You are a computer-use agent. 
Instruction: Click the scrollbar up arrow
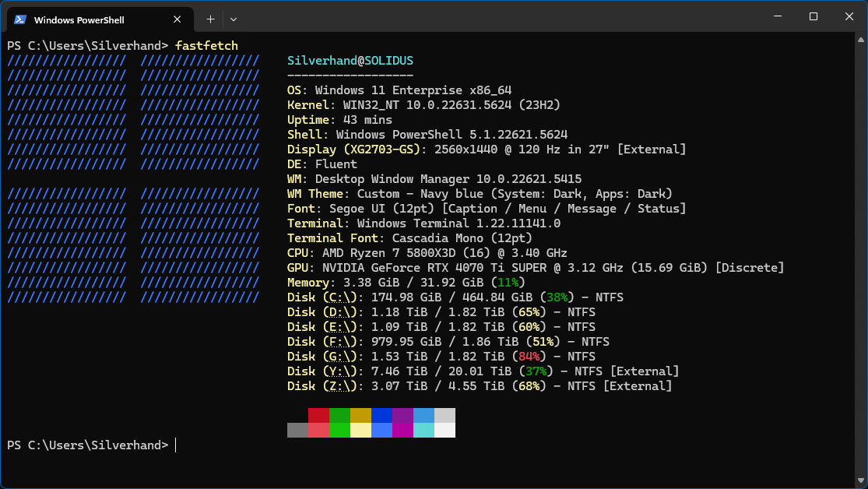(x=861, y=39)
